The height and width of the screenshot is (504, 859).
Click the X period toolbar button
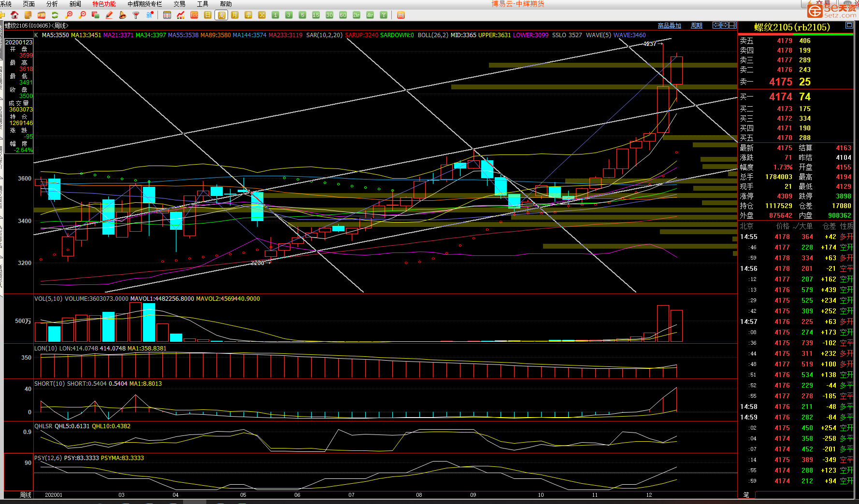pyautogui.click(x=262, y=15)
